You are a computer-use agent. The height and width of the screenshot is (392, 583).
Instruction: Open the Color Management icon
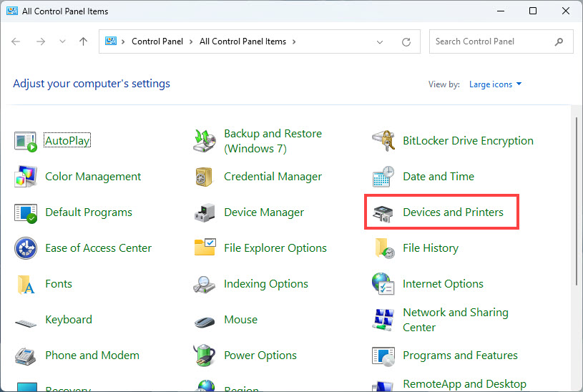point(26,177)
